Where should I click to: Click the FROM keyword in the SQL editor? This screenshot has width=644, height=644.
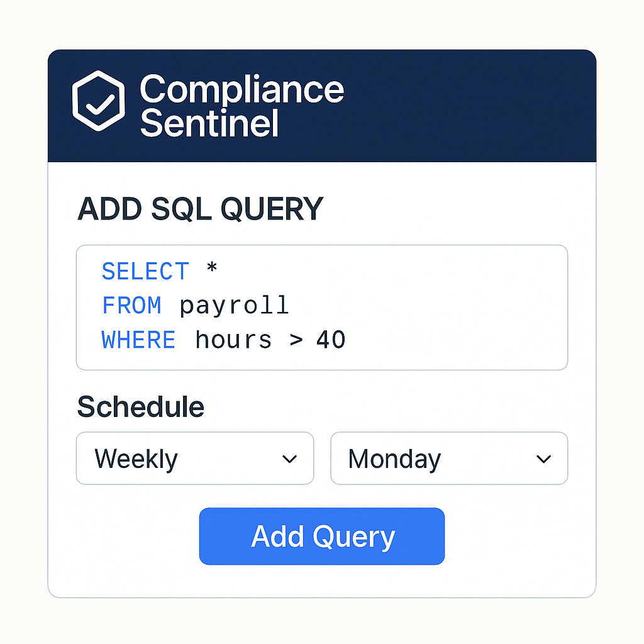click(131, 305)
